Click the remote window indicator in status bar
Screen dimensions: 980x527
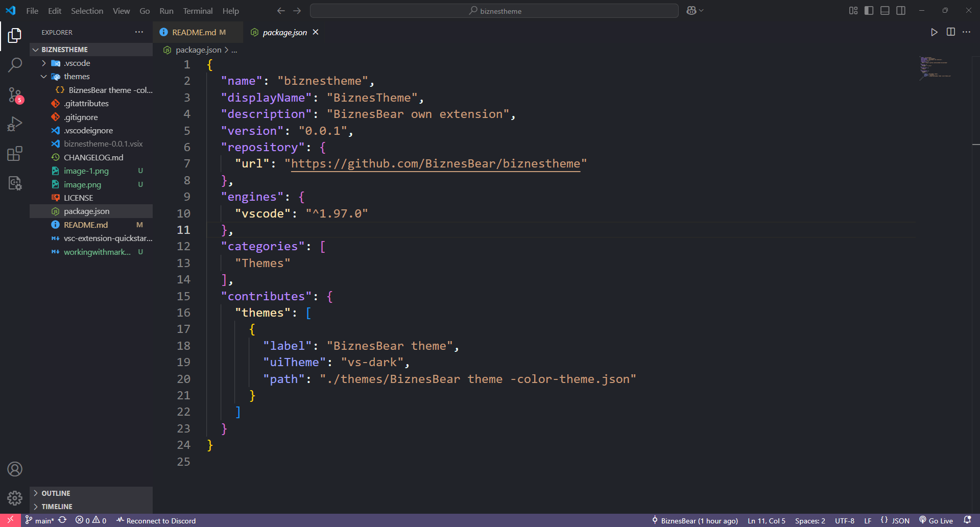pyautogui.click(x=10, y=520)
